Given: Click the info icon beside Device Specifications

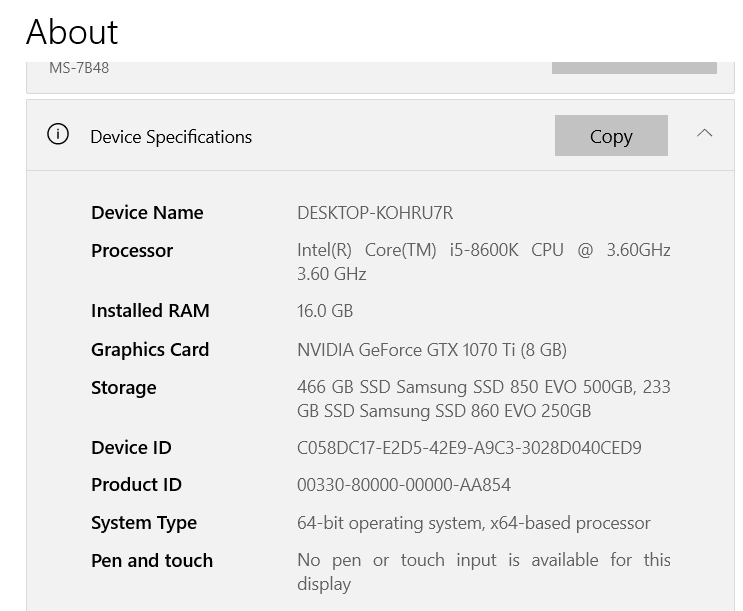Looking at the screenshot, I should tap(58, 134).
